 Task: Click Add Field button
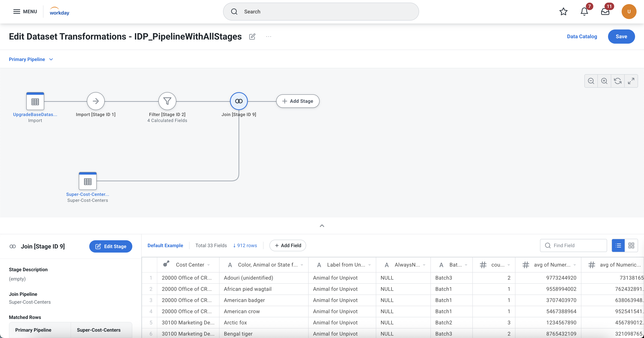point(288,245)
